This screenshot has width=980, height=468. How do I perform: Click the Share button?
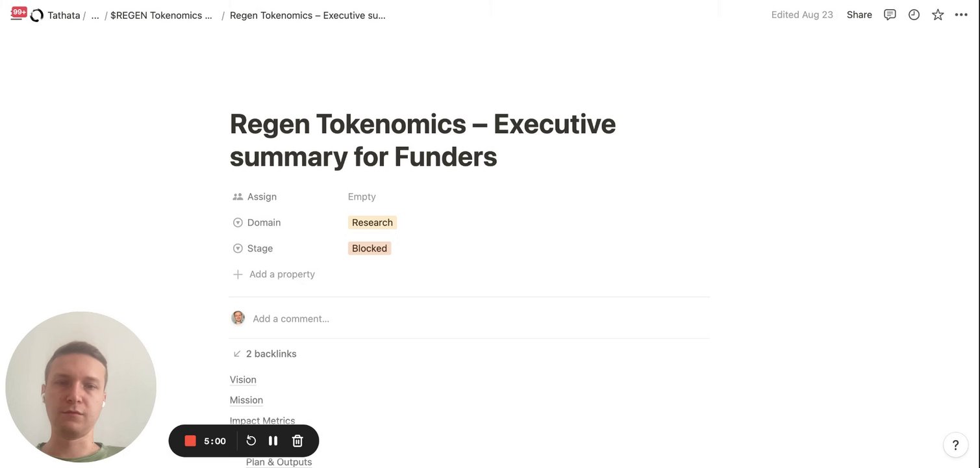click(x=859, y=15)
